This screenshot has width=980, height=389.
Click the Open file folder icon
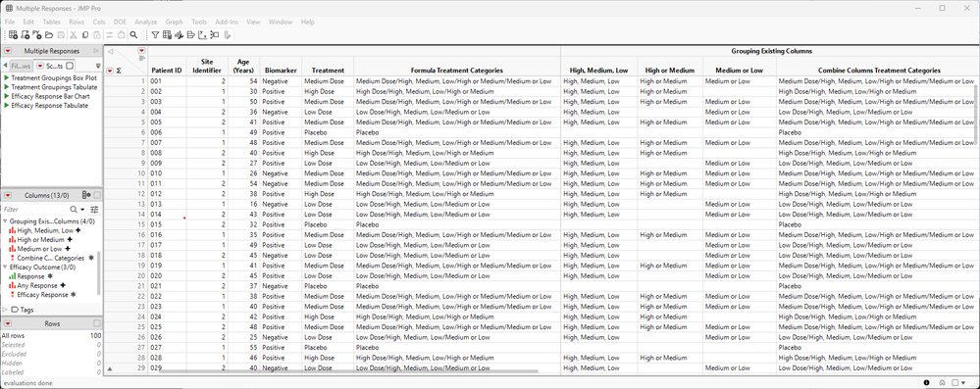coord(49,35)
